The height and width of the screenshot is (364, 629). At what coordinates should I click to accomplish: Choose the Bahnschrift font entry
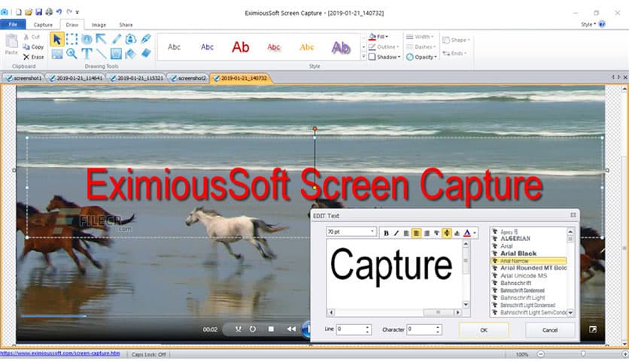(516, 283)
